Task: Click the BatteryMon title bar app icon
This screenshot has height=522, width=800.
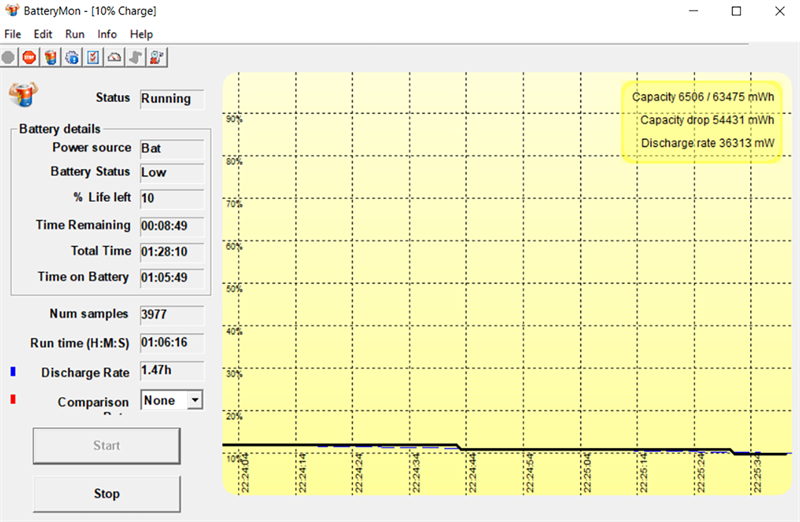Action: [x=12, y=10]
